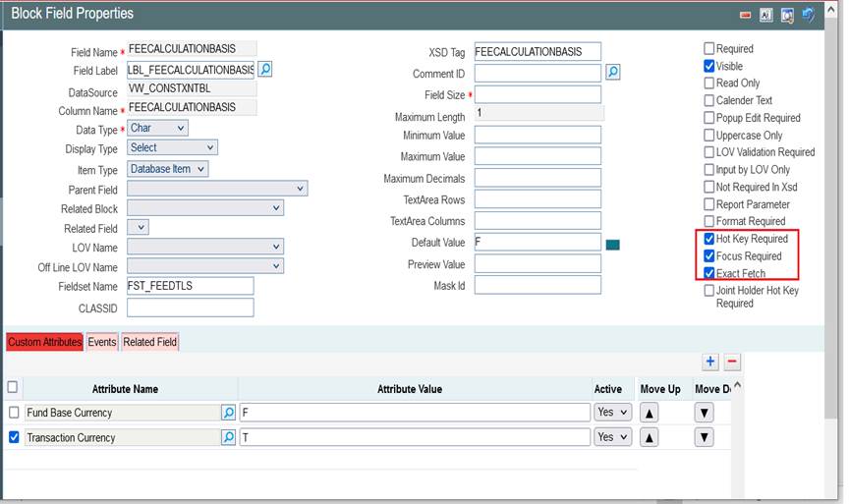The height and width of the screenshot is (504, 849).
Task: Open the Related Block dropdown
Action: (x=205, y=208)
